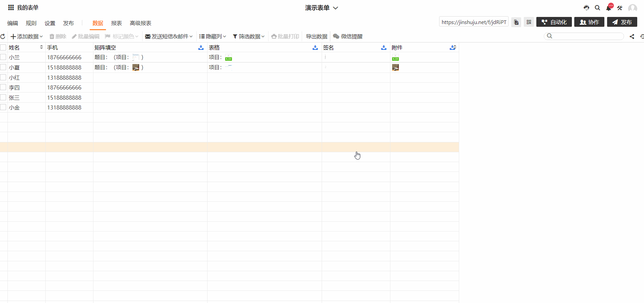Toggle the select-all checkbox in header
This screenshot has width=644, height=303.
3,47
